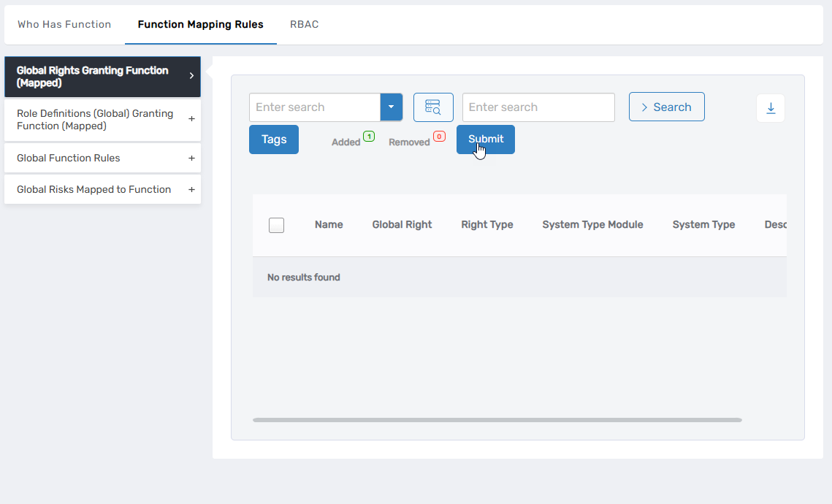832x504 pixels.
Task: Expand Global Function Rules section
Action: pyautogui.click(x=191, y=158)
